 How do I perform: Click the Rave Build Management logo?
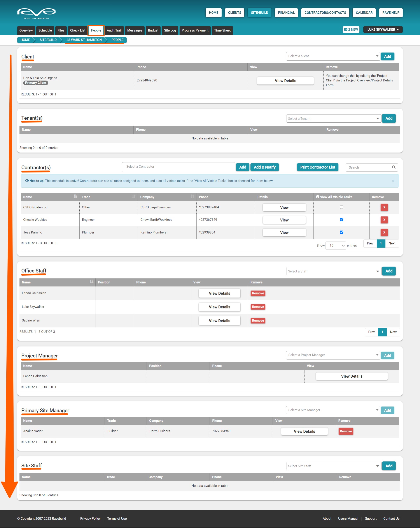[37, 13]
